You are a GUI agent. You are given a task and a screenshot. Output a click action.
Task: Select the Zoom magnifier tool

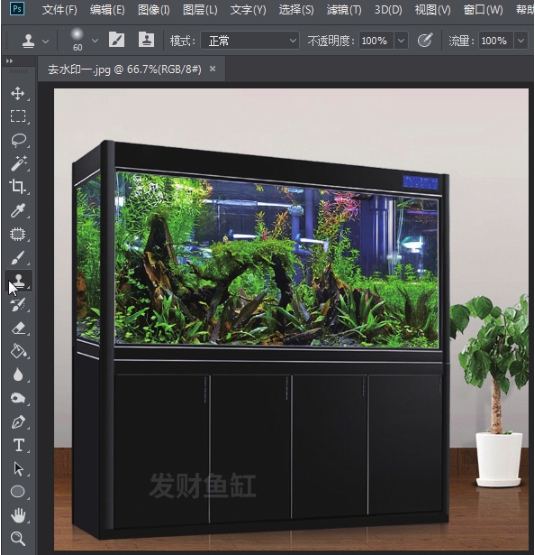18,538
